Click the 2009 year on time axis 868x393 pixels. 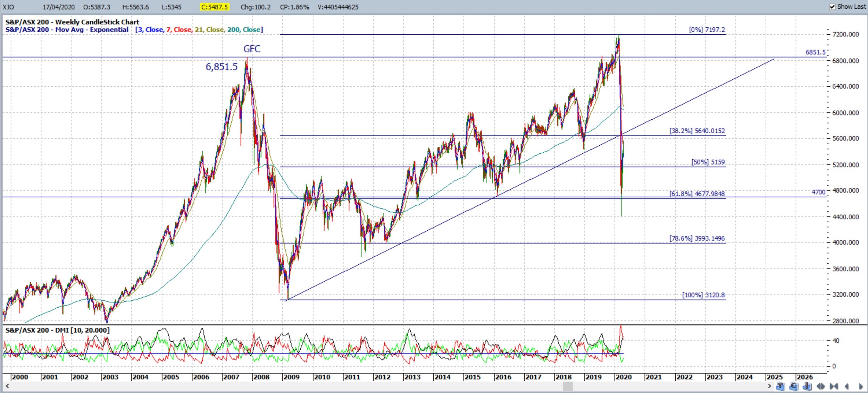click(x=291, y=377)
